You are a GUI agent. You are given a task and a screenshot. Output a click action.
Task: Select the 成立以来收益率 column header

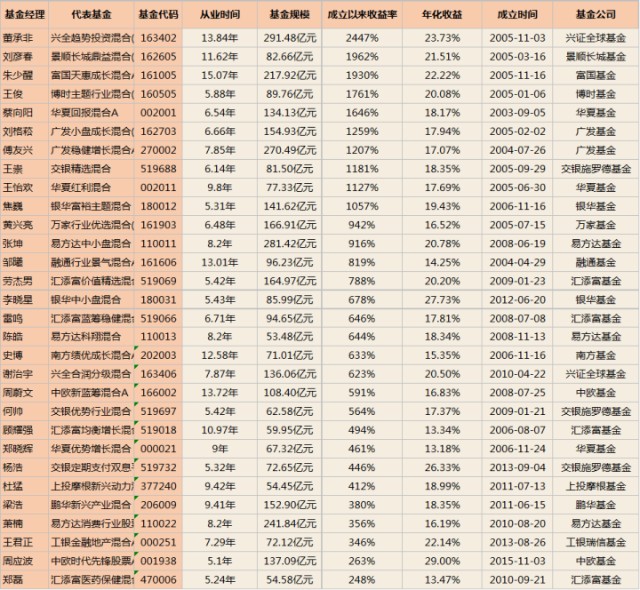pos(362,15)
